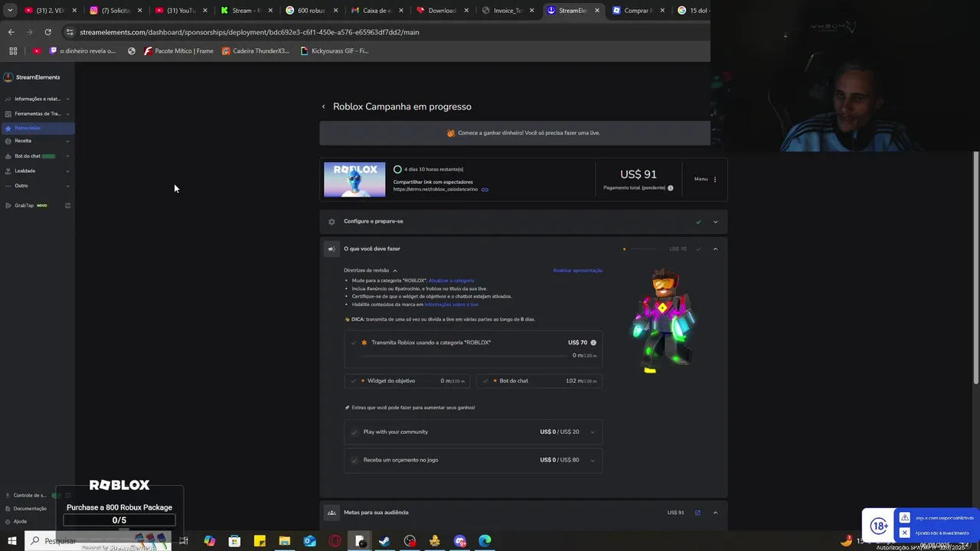Switch to the Caixa de e... Gmail tab
This screenshot has height=551, width=980.
tap(377, 11)
